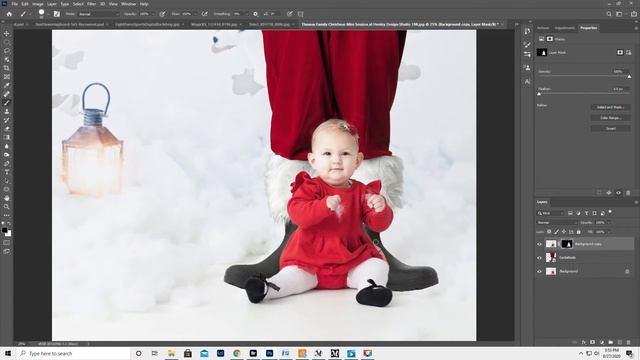Select the Eraser tool
This screenshot has width=640, height=360.
pos(7,129)
